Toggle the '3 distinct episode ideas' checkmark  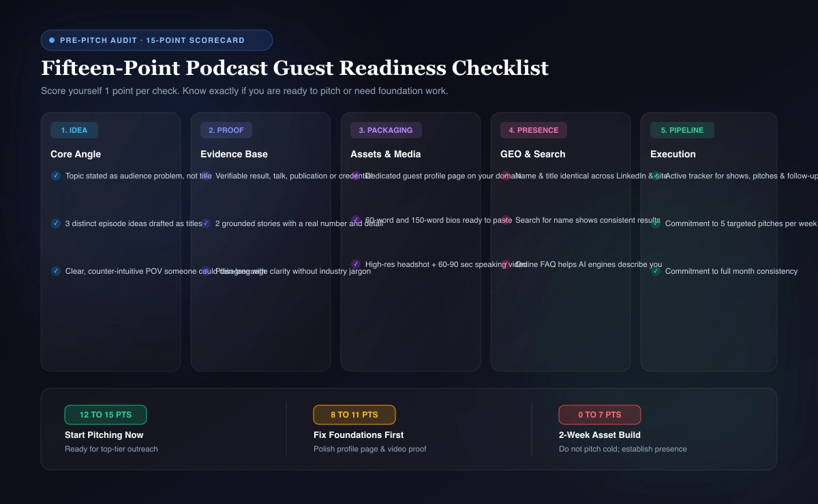[x=56, y=223]
